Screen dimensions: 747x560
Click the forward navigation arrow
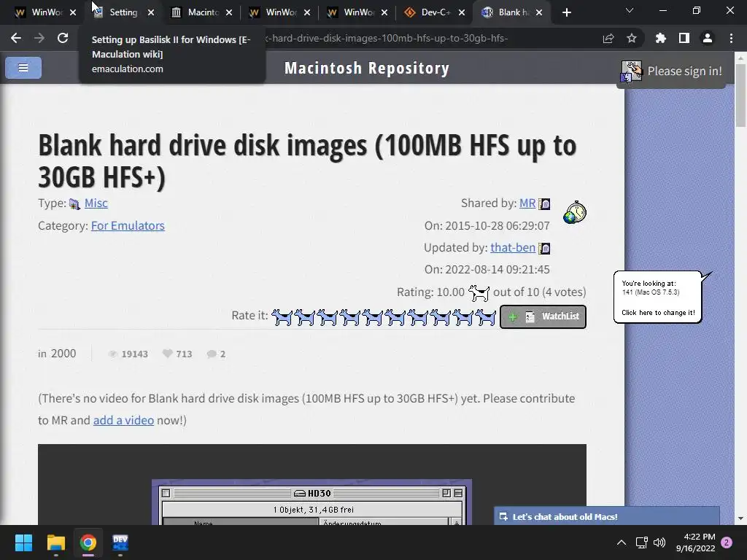click(x=39, y=38)
